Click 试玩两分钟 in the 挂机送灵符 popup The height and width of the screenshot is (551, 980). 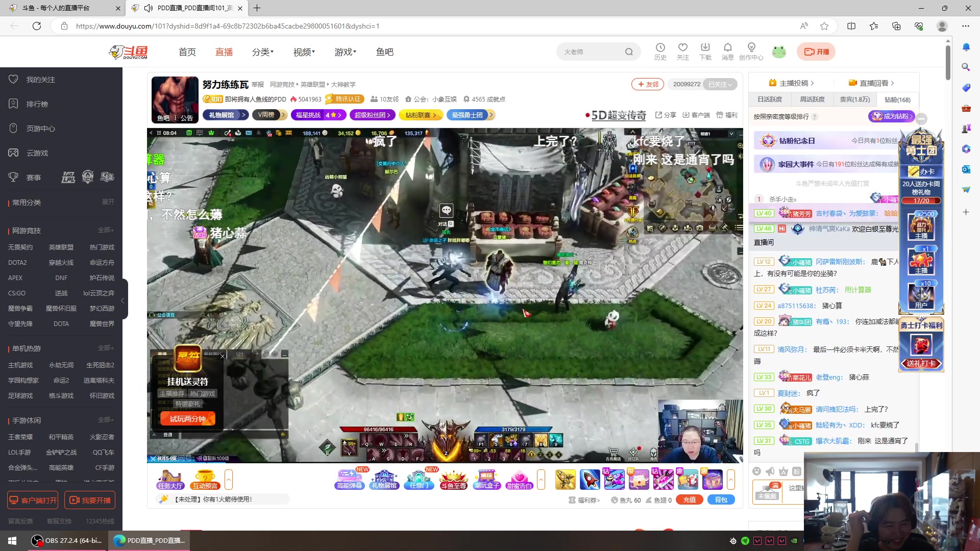pos(187,418)
